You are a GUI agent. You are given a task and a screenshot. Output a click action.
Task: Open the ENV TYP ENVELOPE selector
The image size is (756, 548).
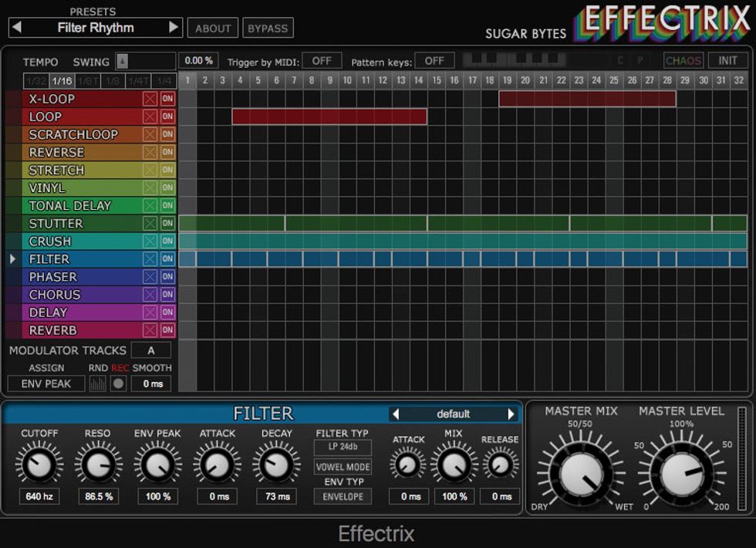pos(343,496)
